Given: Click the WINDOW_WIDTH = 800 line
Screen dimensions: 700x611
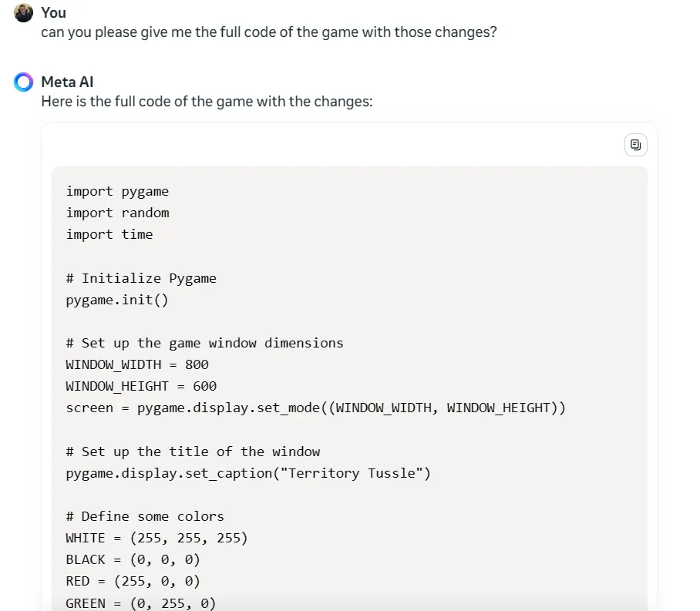Looking at the screenshot, I should [x=137, y=364].
